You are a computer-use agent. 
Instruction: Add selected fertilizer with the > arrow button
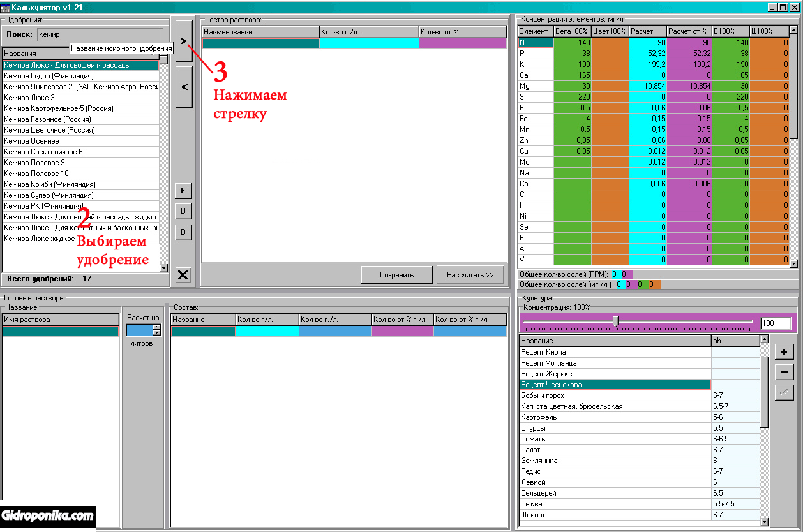[184, 41]
